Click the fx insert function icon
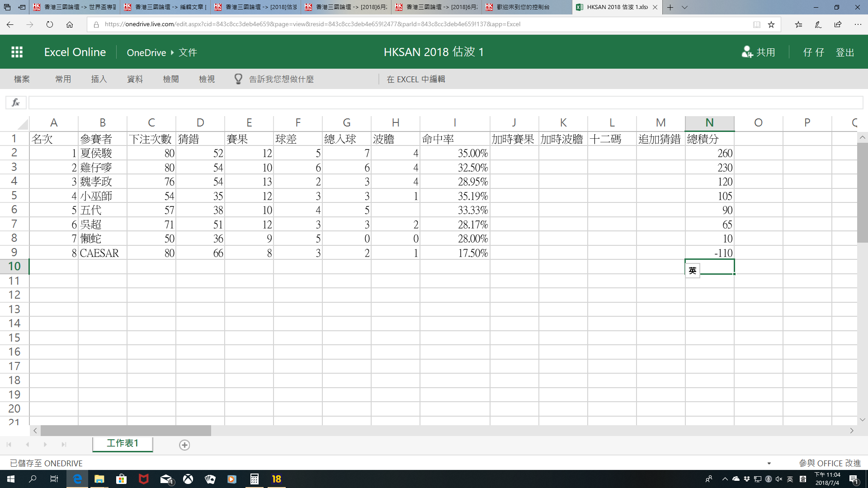868x488 pixels. (16, 103)
